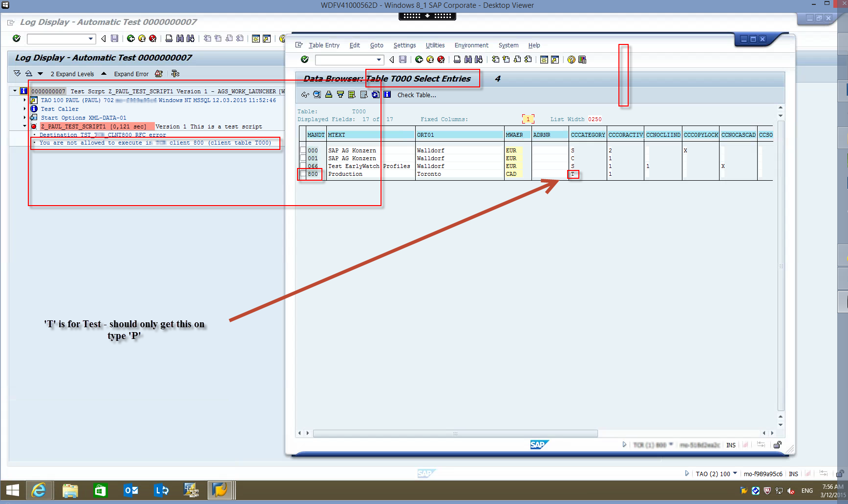Collapse the 0000000007 root log node
This screenshot has height=504, width=848.
15,91
